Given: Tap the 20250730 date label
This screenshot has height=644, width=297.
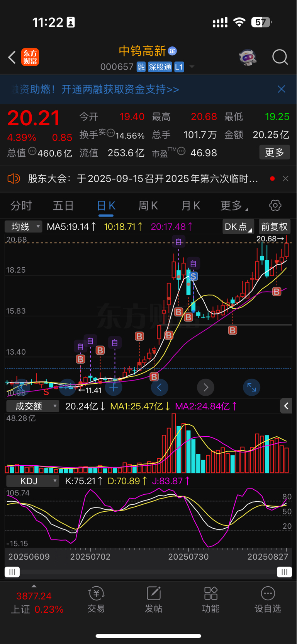Looking at the screenshot, I should (188, 557).
